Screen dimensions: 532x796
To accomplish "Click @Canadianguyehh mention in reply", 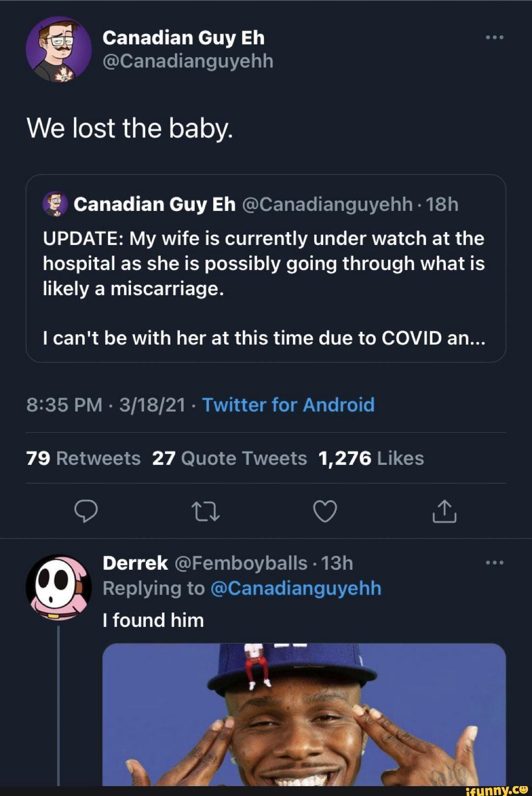I will [296, 588].
